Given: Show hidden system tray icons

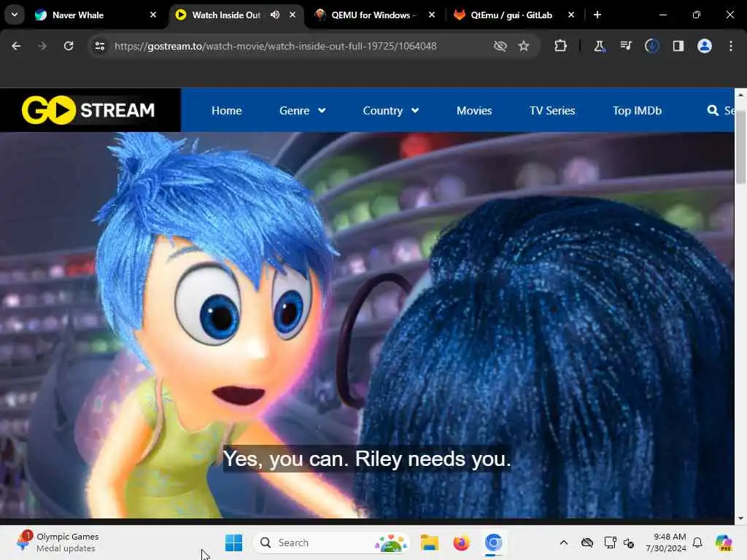Looking at the screenshot, I should pos(564,542).
